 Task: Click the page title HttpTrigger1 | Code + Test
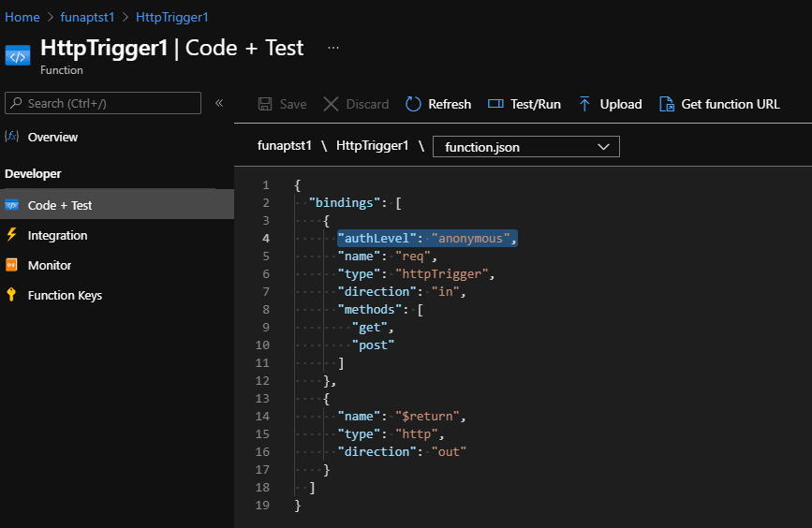click(172, 48)
